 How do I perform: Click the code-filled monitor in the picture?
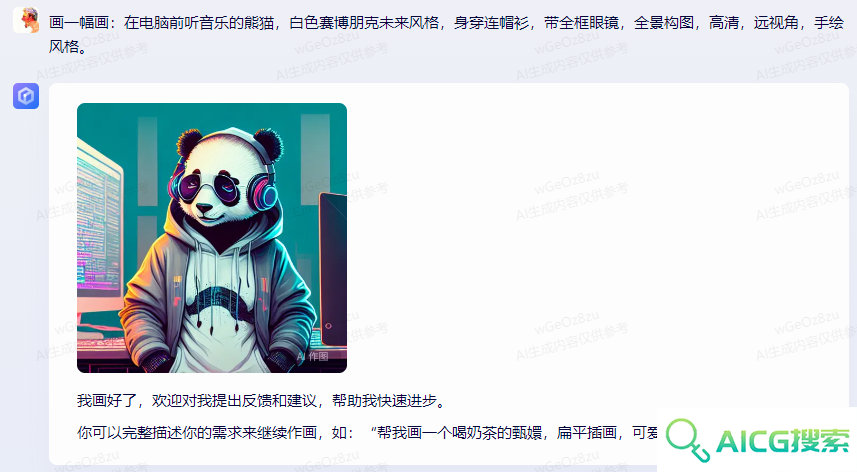98,227
